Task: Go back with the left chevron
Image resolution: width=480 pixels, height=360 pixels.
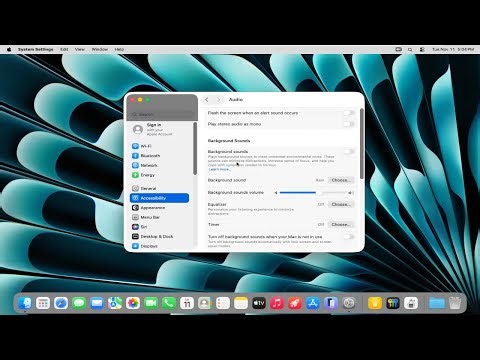Action: tap(207, 100)
